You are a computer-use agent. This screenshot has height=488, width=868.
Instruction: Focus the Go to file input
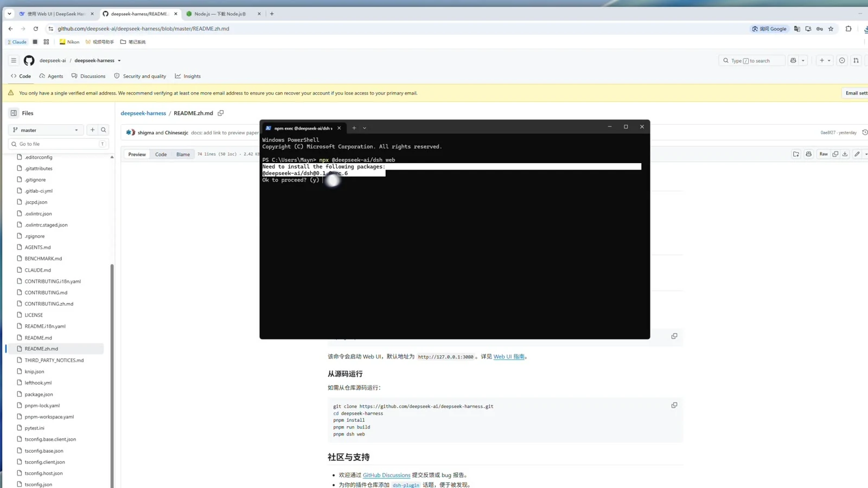(x=59, y=144)
